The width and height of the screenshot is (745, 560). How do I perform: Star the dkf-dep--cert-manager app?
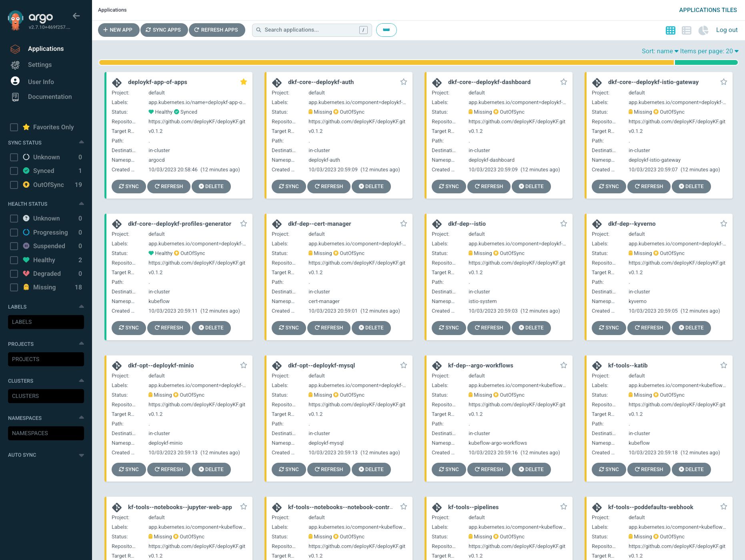404,224
